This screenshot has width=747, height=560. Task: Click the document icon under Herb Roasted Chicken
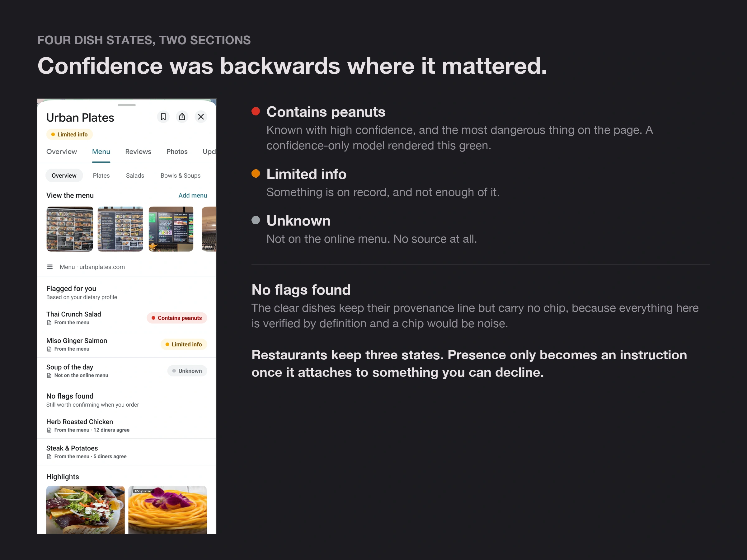tap(49, 430)
